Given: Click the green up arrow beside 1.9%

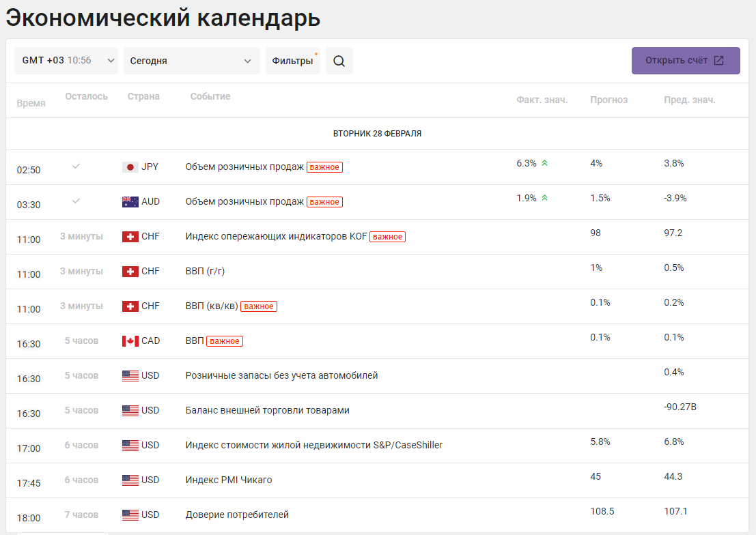Looking at the screenshot, I should click(x=544, y=198).
